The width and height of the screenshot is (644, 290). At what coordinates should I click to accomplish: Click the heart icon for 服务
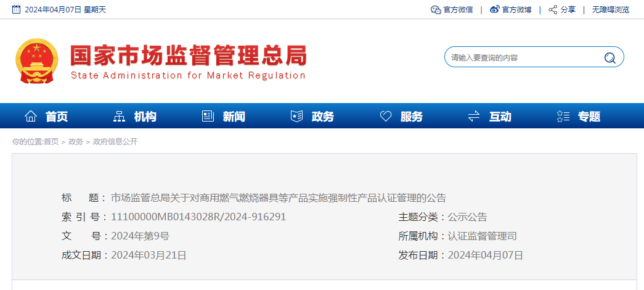pos(386,117)
